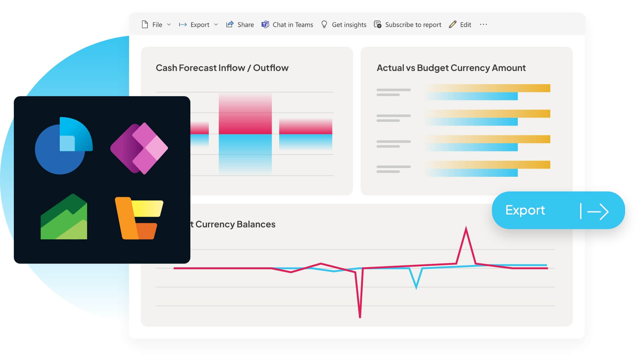Viewport: 644px width, 364px height.
Task: Click the Get insights lightbulb icon
Action: [324, 24]
